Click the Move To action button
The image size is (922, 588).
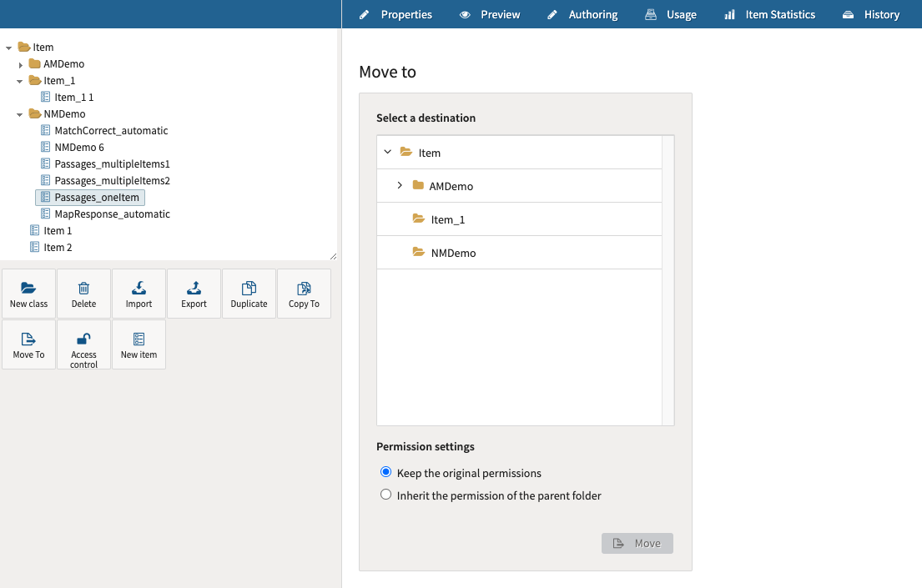click(28, 344)
